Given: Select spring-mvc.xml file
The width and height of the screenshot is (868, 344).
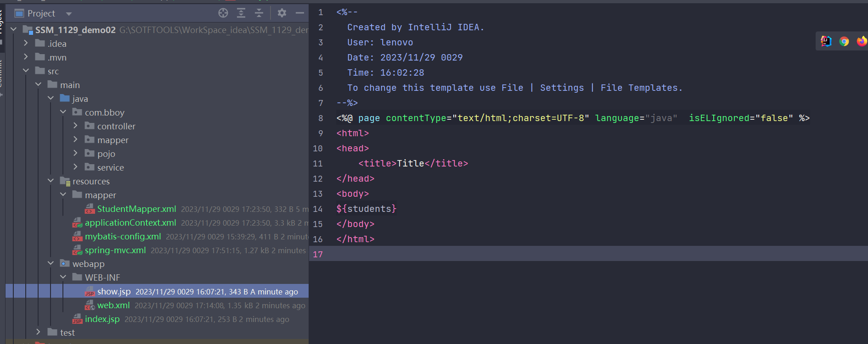Looking at the screenshot, I should coord(115,250).
